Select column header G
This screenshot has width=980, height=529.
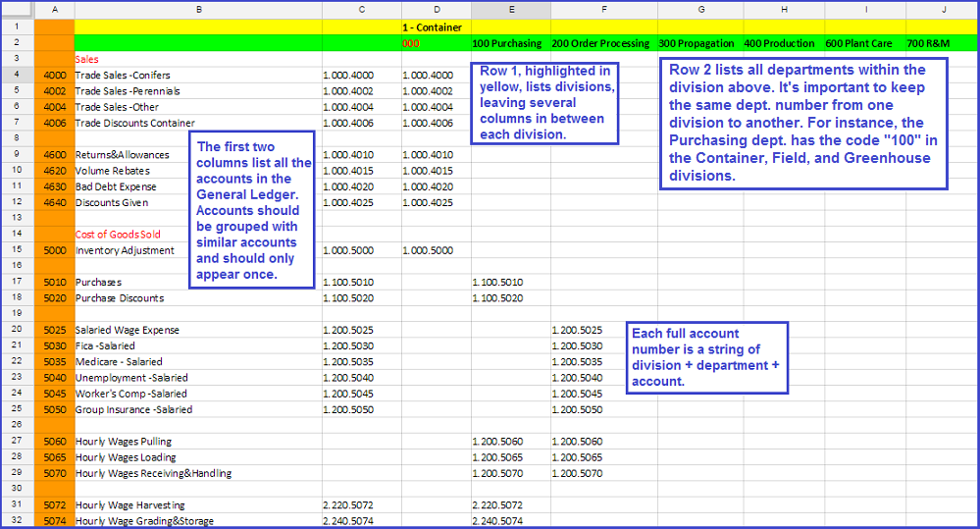click(700, 10)
